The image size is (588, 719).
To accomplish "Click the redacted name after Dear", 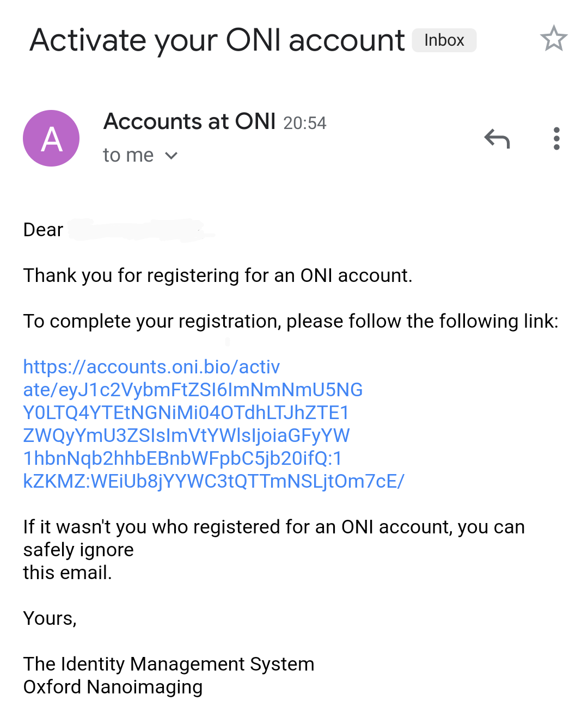I will (141, 230).
